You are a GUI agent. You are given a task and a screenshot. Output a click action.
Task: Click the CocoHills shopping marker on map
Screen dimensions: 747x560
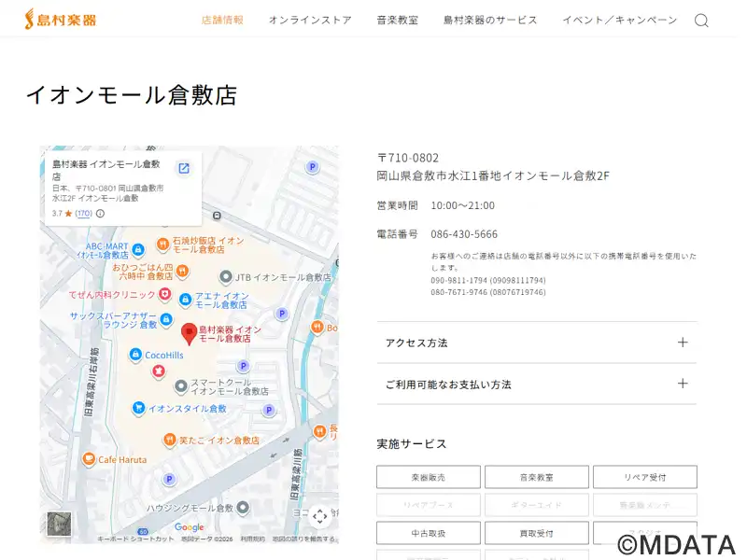click(136, 355)
